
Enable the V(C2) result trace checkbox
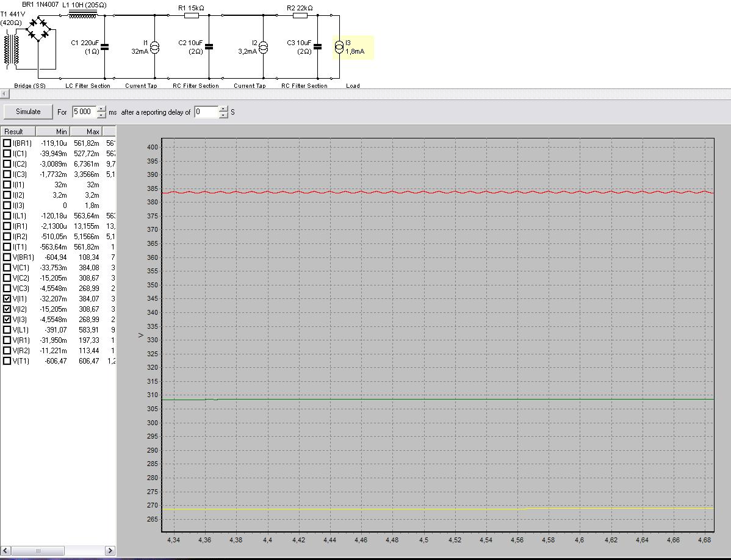(x=7, y=278)
